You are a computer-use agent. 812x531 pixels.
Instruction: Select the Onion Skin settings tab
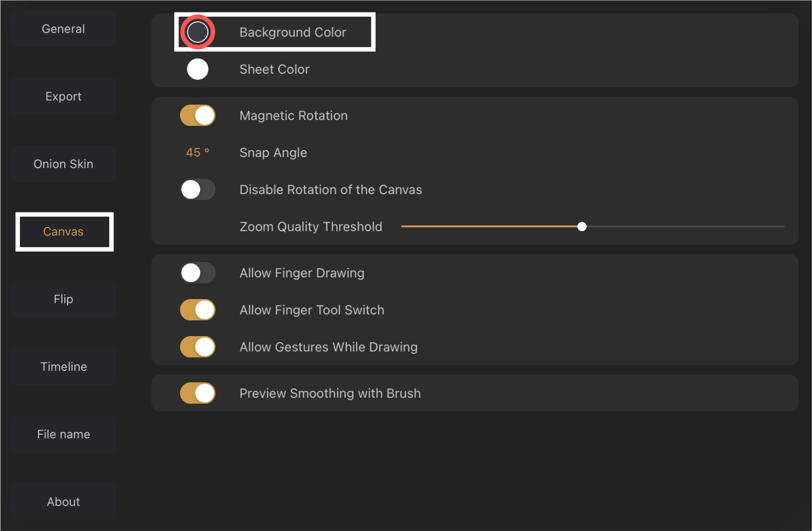pos(63,164)
